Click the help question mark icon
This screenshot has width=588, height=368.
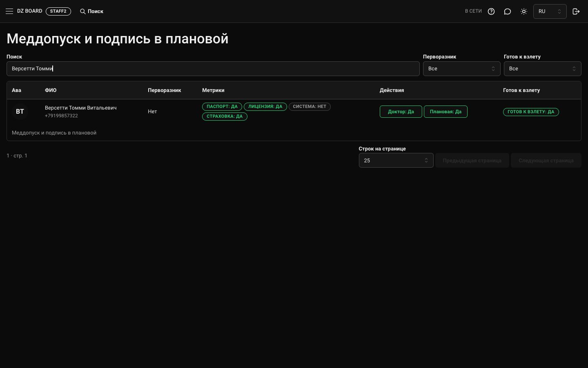click(x=491, y=11)
